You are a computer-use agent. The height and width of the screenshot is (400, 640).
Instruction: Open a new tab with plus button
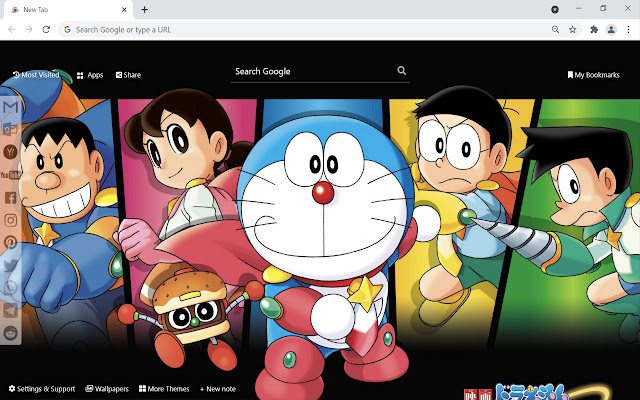tap(144, 9)
